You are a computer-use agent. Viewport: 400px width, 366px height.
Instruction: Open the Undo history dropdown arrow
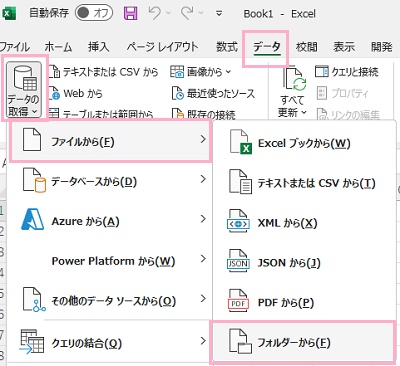(168, 13)
